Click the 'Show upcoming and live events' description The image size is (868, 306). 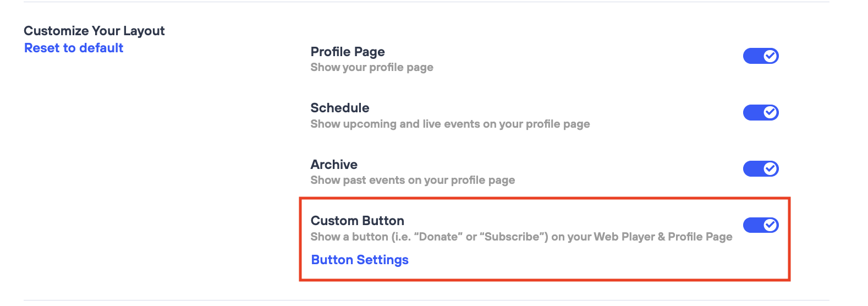tap(450, 124)
